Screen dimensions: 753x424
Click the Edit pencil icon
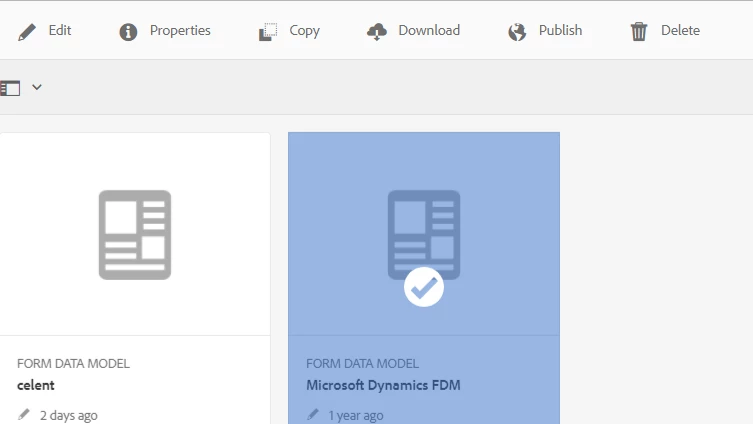click(27, 32)
